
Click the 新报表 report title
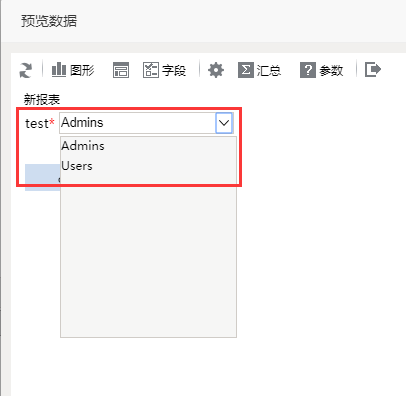42,99
